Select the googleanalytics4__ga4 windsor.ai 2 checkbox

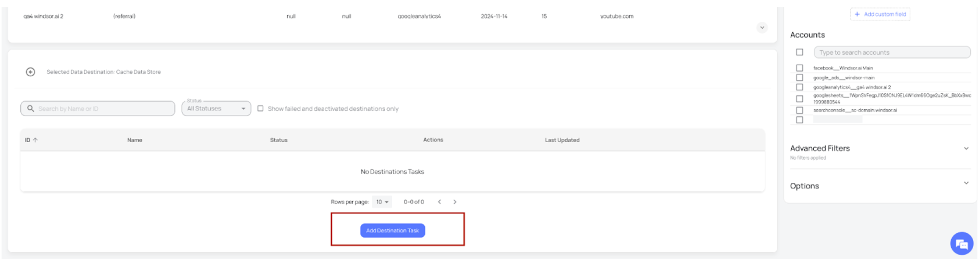pyautogui.click(x=799, y=87)
